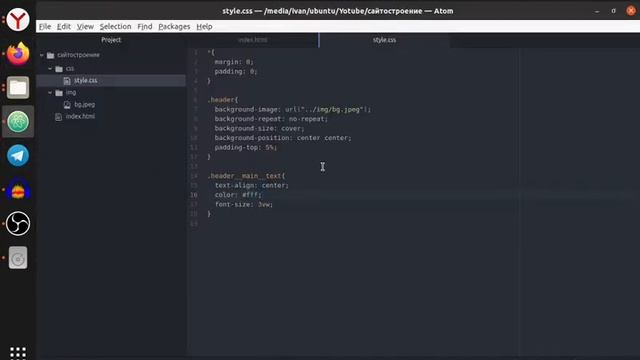
Task: Collapse the css folder arrow
Action: [x=50, y=69]
